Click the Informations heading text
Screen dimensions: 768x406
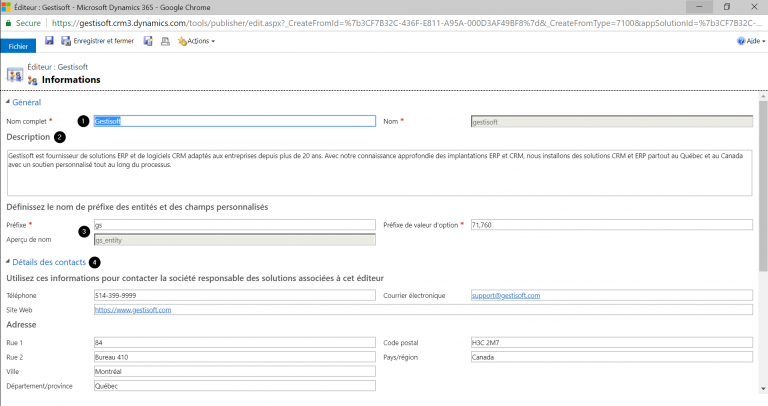coord(71,80)
